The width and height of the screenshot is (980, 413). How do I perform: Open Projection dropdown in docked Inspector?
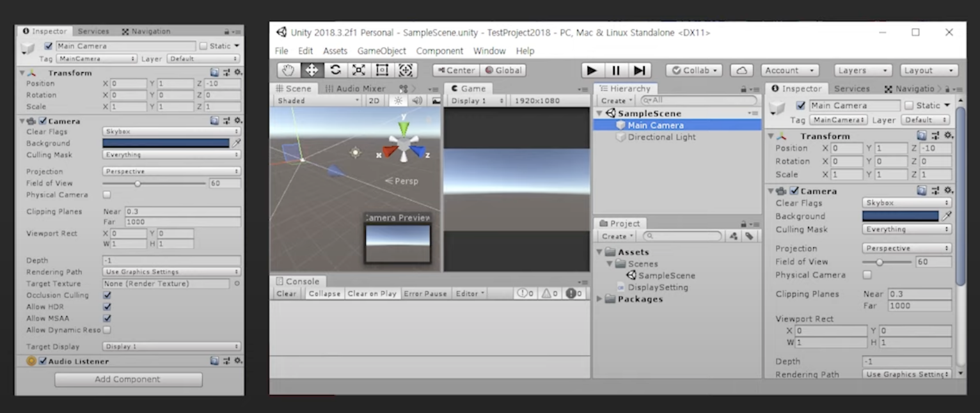coord(906,248)
